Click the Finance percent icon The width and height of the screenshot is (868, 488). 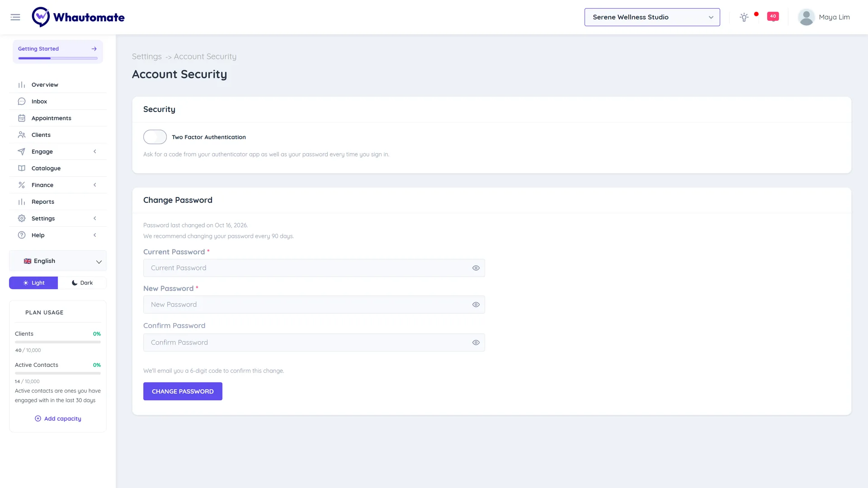pyautogui.click(x=22, y=185)
